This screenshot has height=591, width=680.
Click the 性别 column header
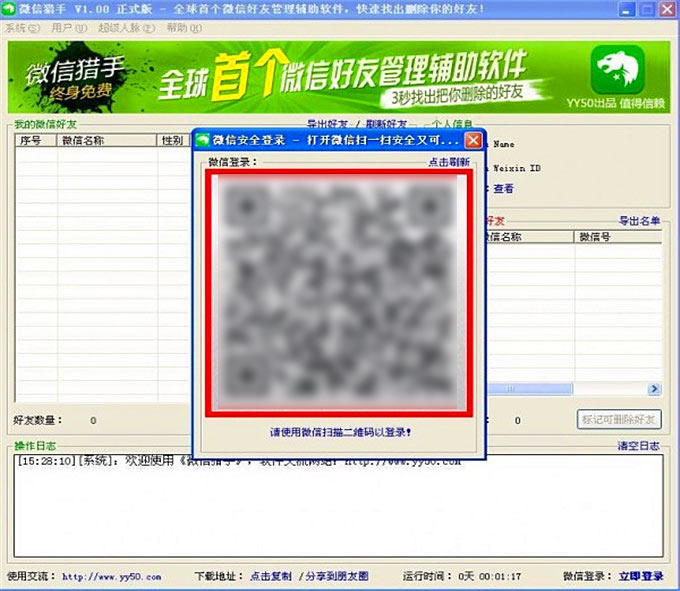point(173,140)
